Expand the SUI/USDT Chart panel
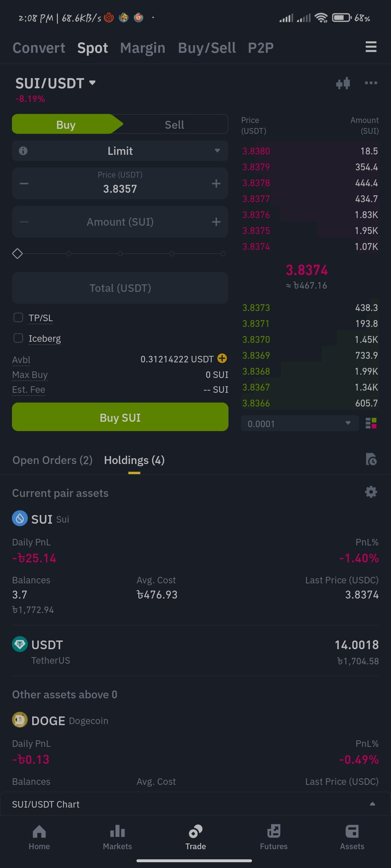Screen dimensions: 391x868 tap(195, 804)
